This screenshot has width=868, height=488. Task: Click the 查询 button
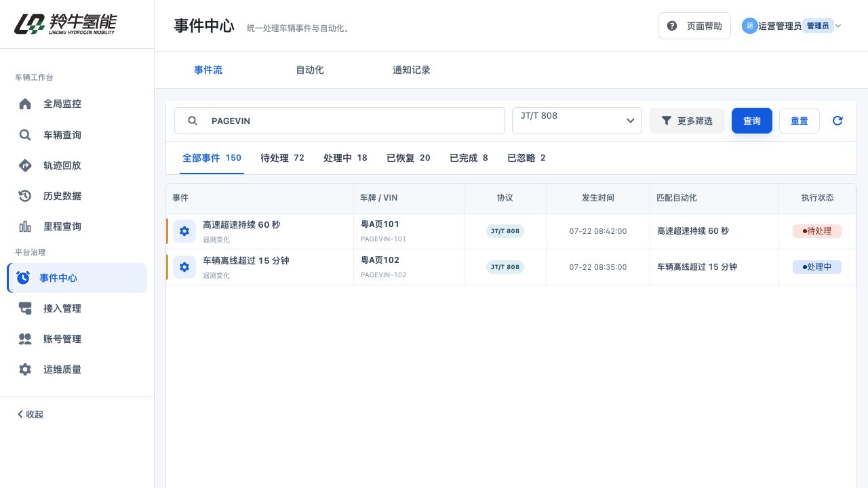point(752,121)
